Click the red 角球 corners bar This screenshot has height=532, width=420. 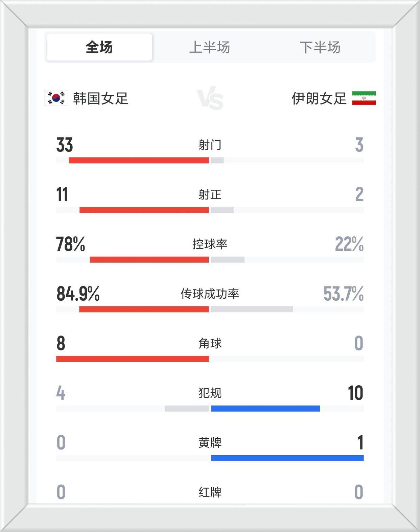133,359
